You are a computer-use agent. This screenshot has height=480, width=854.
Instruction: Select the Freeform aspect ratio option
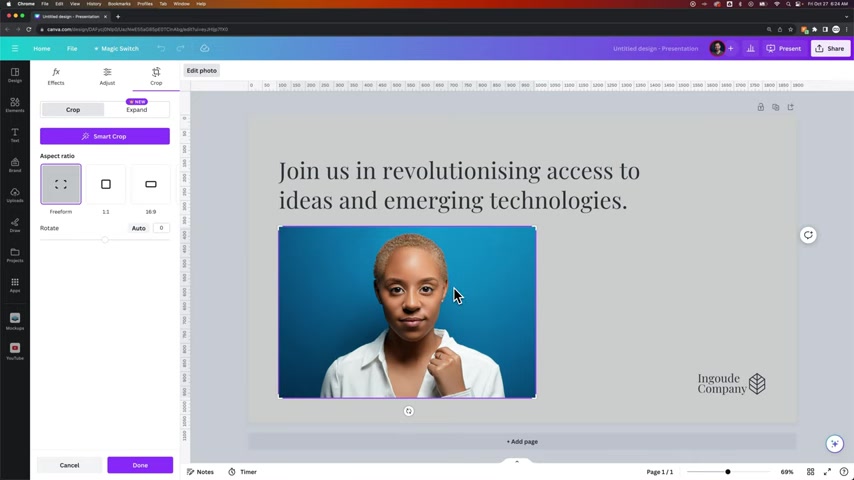coord(61,185)
